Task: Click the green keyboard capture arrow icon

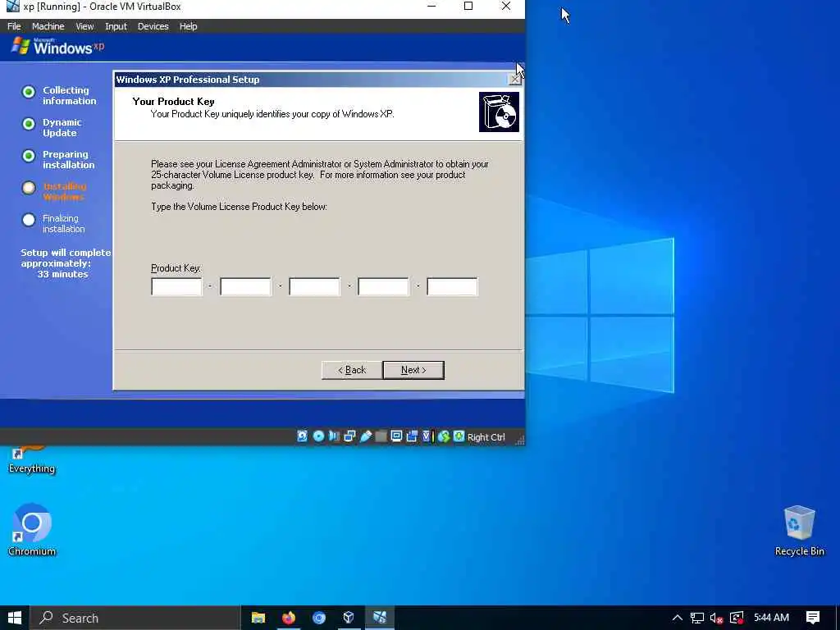Action: point(459,436)
